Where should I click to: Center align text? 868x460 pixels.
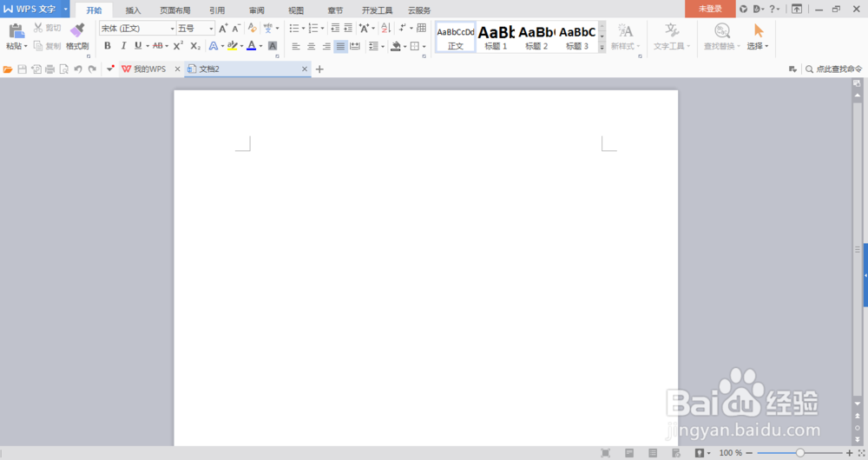tap(311, 47)
